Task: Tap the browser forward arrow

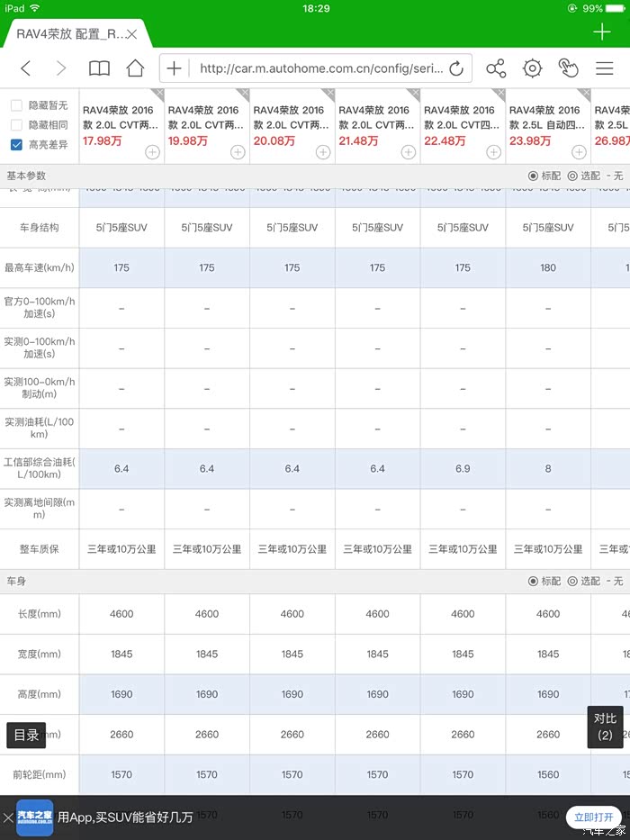Action: (x=61, y=68)
